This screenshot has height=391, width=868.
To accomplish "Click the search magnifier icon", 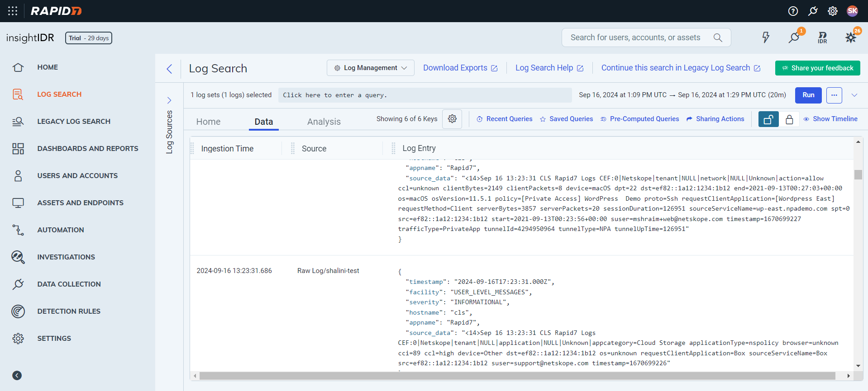I will point(718,38).
